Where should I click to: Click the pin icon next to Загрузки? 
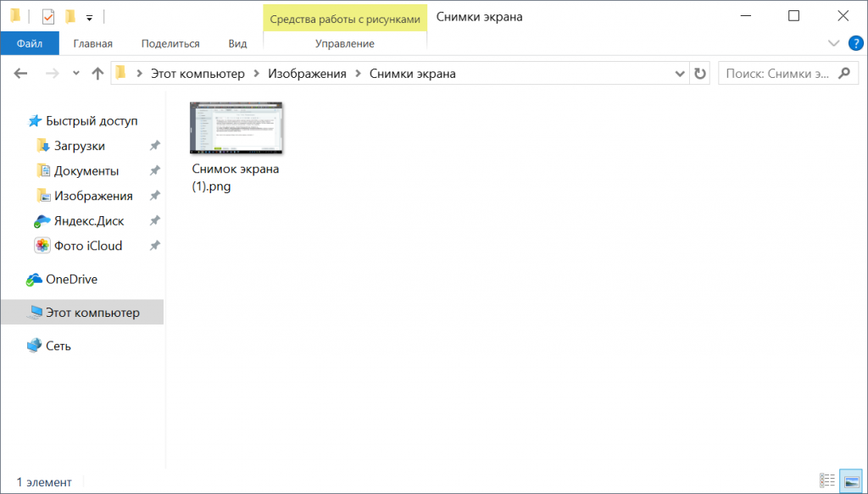pos(155,146)
